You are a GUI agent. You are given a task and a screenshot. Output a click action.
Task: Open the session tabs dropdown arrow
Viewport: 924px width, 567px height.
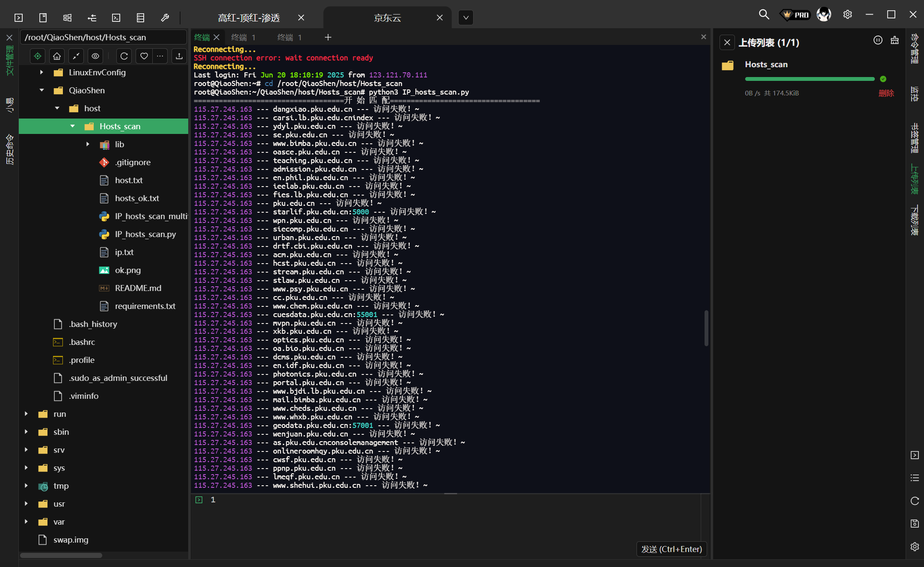click(x=466, y=18)
